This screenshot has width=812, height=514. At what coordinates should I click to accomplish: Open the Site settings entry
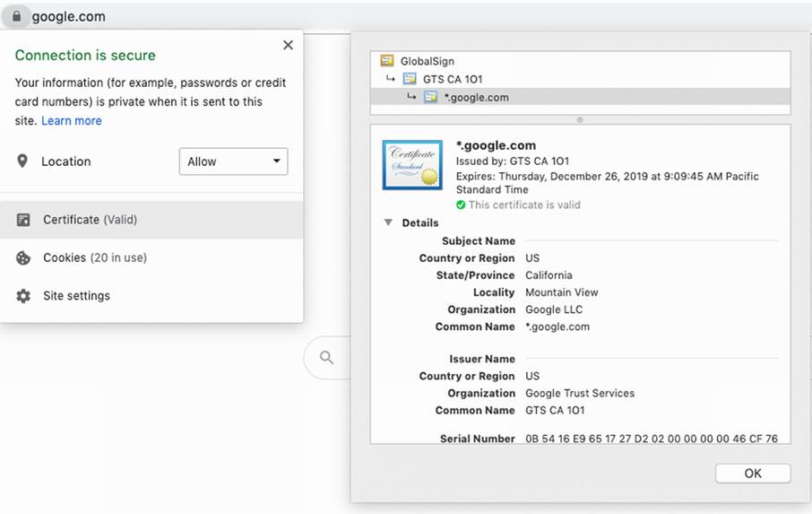click(x=76, y=296)
